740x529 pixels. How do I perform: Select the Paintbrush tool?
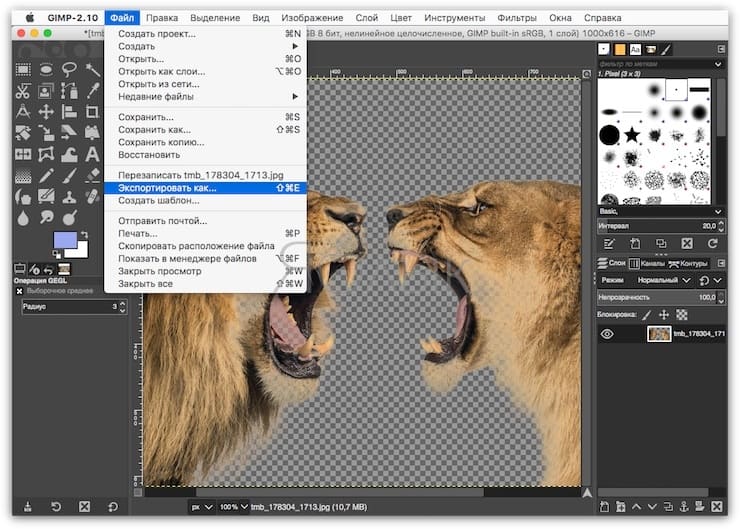click(69, 176)
